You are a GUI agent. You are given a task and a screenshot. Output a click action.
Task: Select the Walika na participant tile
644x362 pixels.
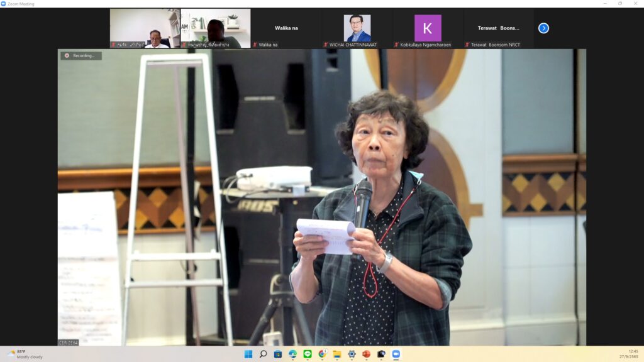coord(286,28)
